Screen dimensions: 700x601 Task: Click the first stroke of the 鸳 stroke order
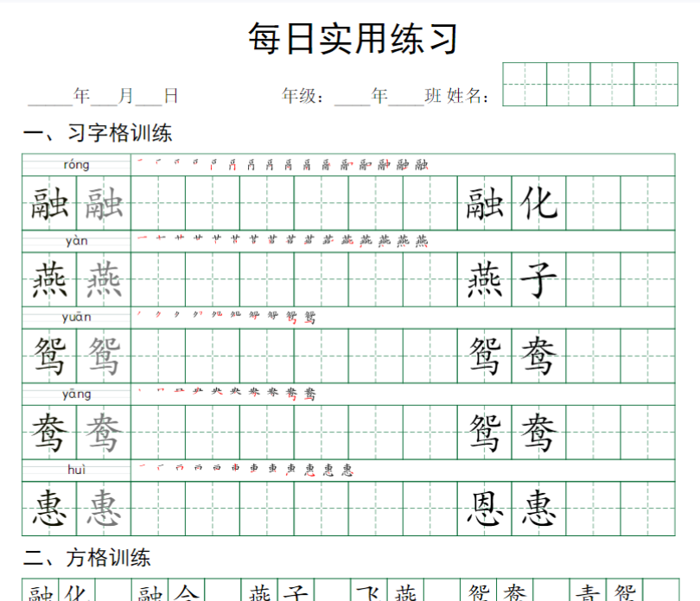tap(138, 312)
